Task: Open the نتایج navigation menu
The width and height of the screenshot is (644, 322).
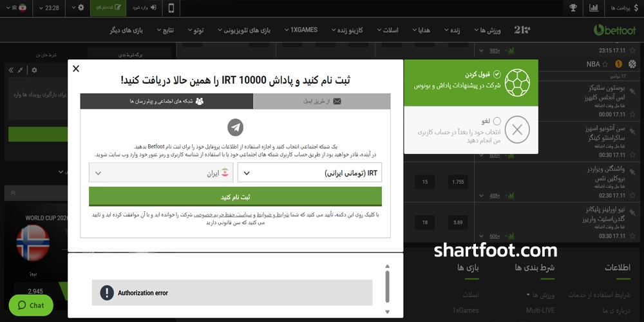Action: pos(166,30)
